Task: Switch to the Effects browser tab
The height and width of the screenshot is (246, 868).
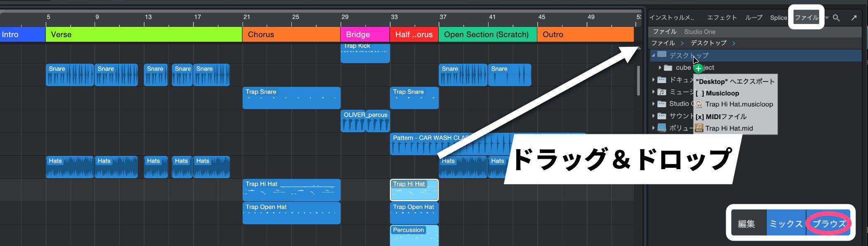Action: pos(722,18)
